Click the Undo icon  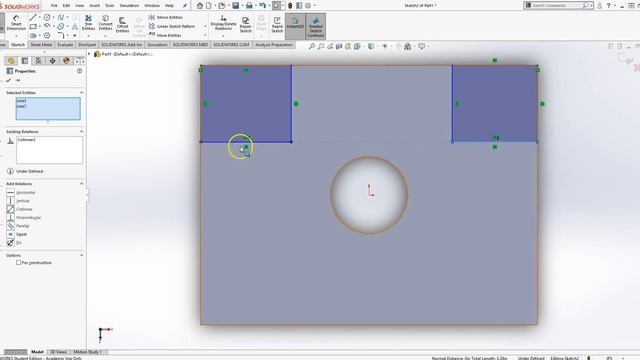[x=262, y=6]
